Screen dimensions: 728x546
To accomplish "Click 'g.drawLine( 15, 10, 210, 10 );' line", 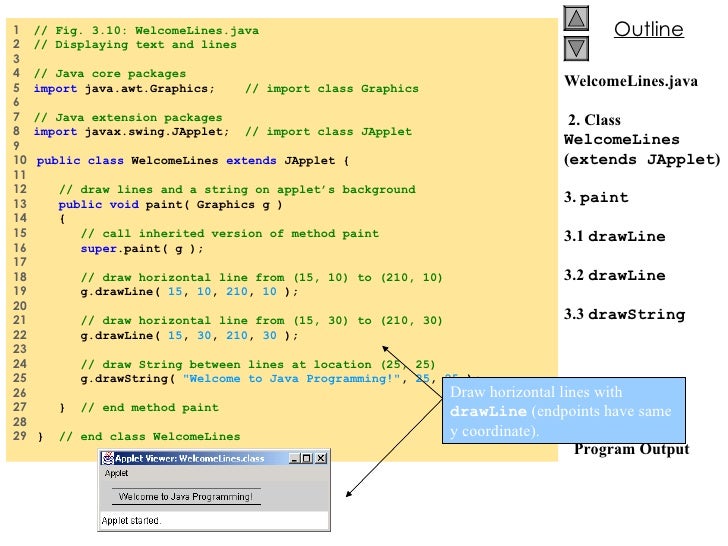I will click(189, 292).
